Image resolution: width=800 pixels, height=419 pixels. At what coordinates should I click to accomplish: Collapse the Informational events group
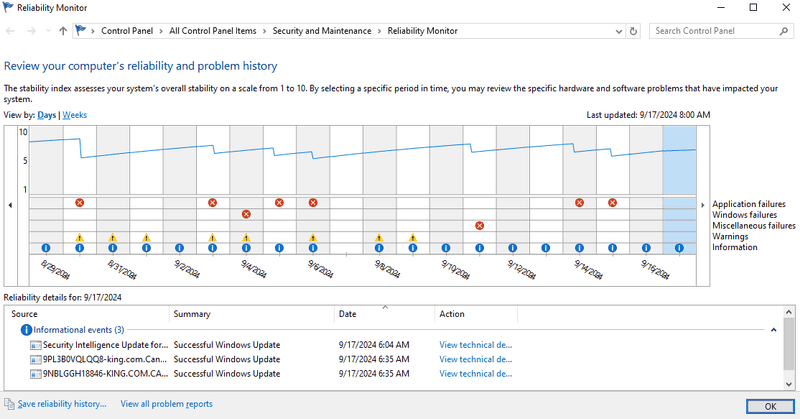click(x=773, y=329)
